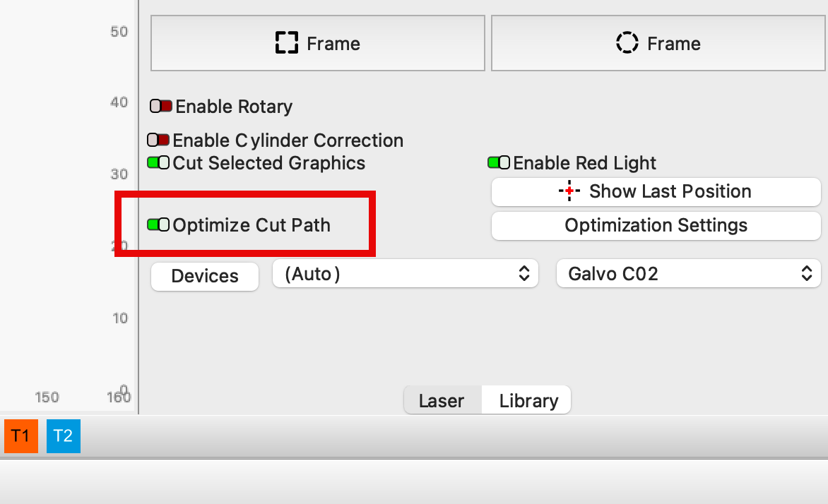
Task: Click the 30 mark on the vertical ruler
Action: point(118,174)
